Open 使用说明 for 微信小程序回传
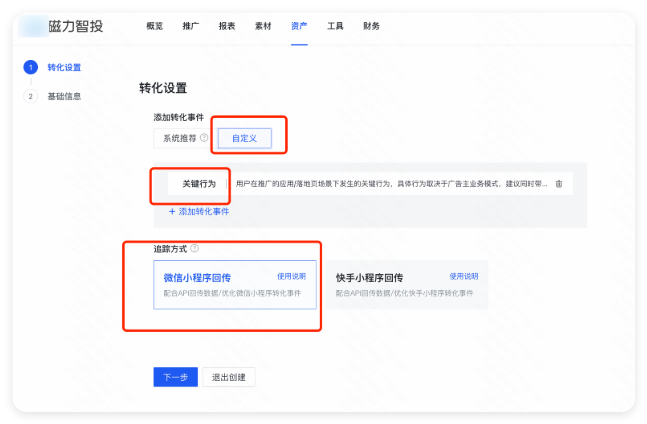This screenshot has height=424, width=647. pos(291,276)
